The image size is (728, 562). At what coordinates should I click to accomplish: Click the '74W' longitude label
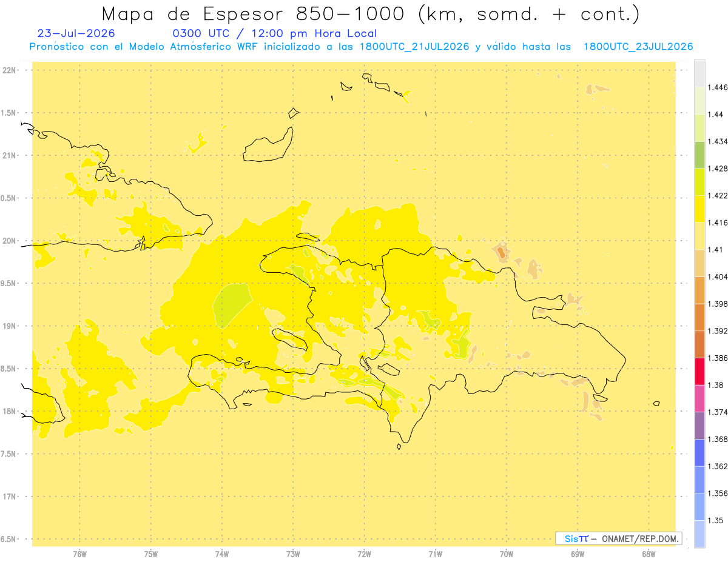tap(222, 554)
